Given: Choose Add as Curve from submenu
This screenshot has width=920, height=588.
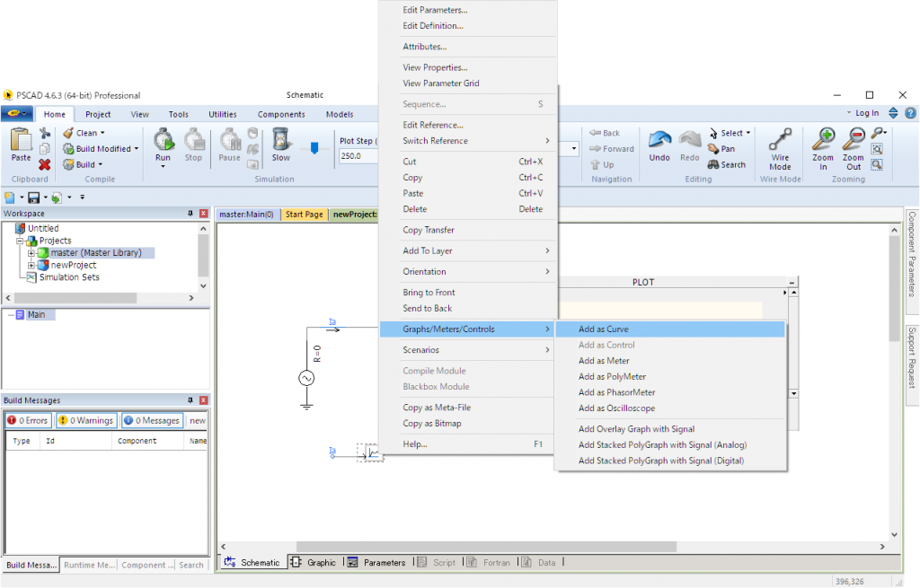Looking at the screenshot, I should [x=603, y=330].
